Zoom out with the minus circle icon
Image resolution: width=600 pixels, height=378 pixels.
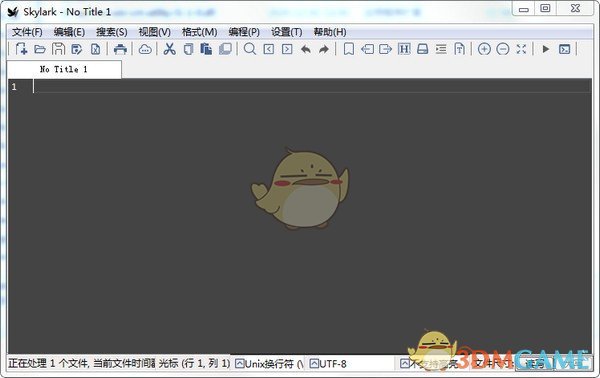pos(502,49)
